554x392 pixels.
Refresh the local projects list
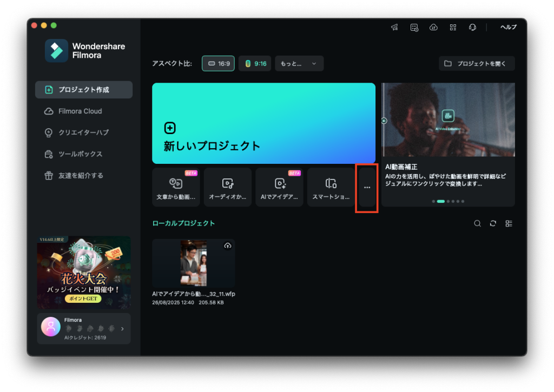tap(493, 223)
